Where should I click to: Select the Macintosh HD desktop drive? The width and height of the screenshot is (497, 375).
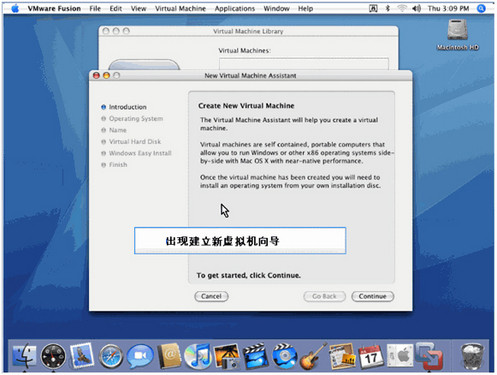pos(458,34)
